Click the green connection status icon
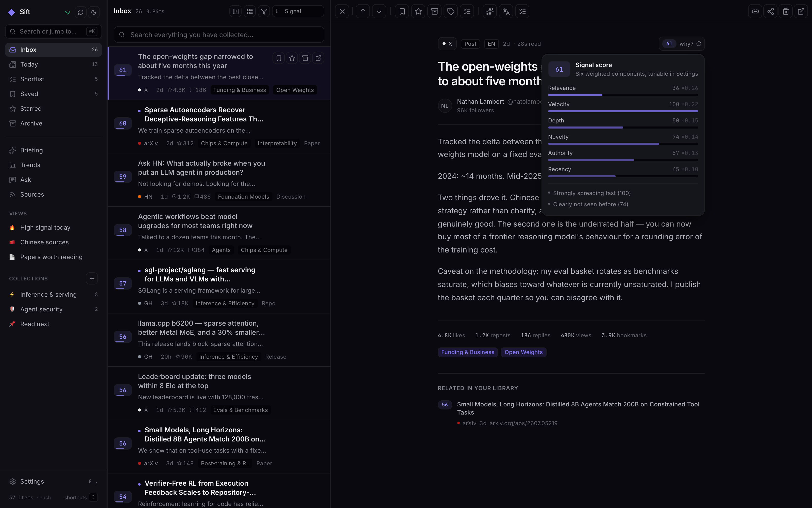The width and height of the screenshot is (812, 508). point(68,12)
